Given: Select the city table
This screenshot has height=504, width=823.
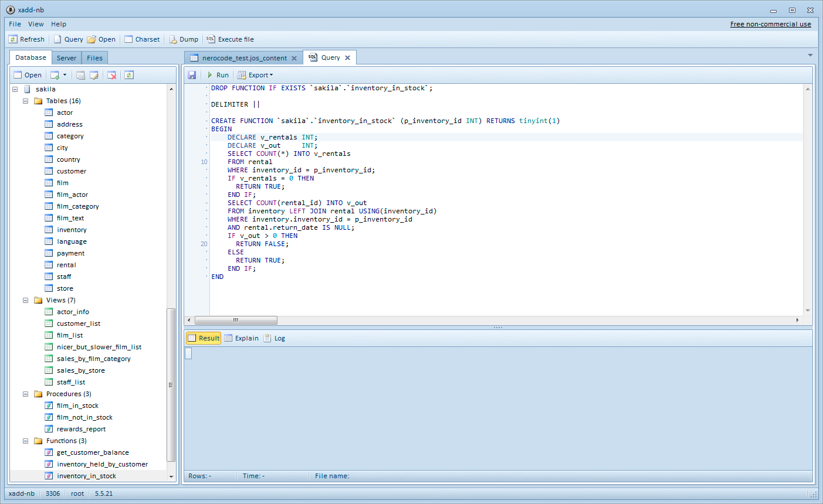Looking at the screenshot, I should coord(62,148).
